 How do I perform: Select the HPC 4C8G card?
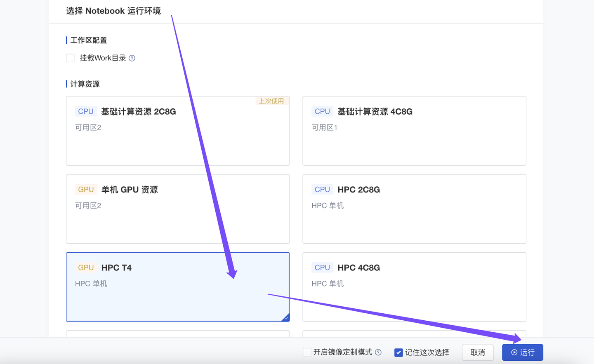tap(414, 287)
